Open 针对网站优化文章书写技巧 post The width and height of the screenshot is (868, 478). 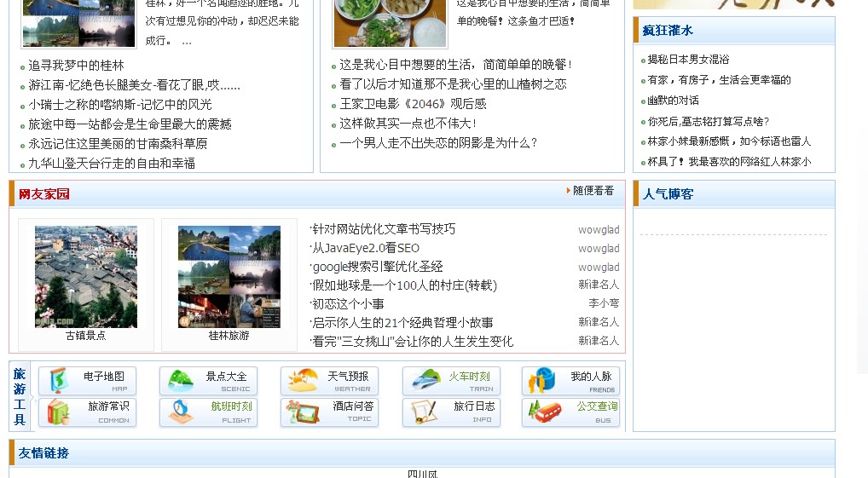pos(384,229)
